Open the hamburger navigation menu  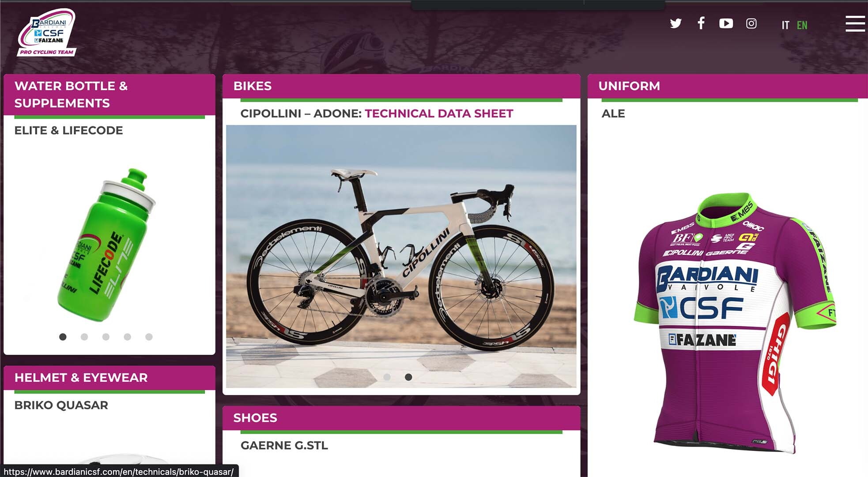(855, 23)
